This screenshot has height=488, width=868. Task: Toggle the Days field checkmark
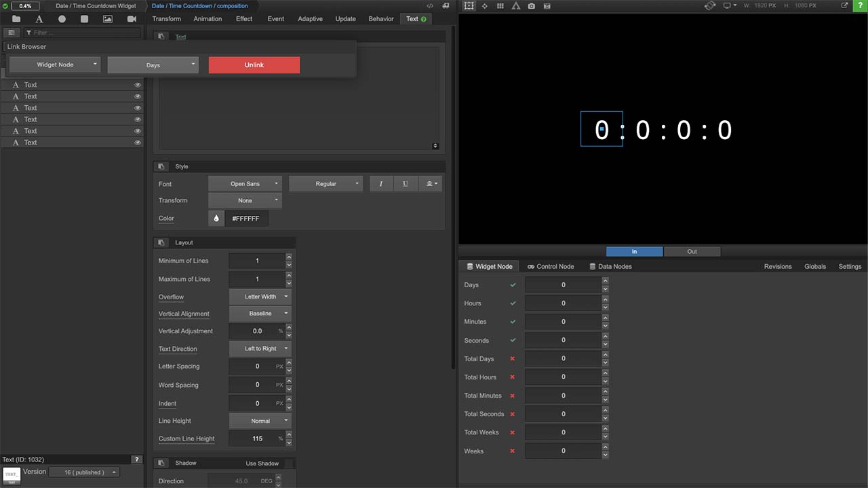click(x=513, y=285)
